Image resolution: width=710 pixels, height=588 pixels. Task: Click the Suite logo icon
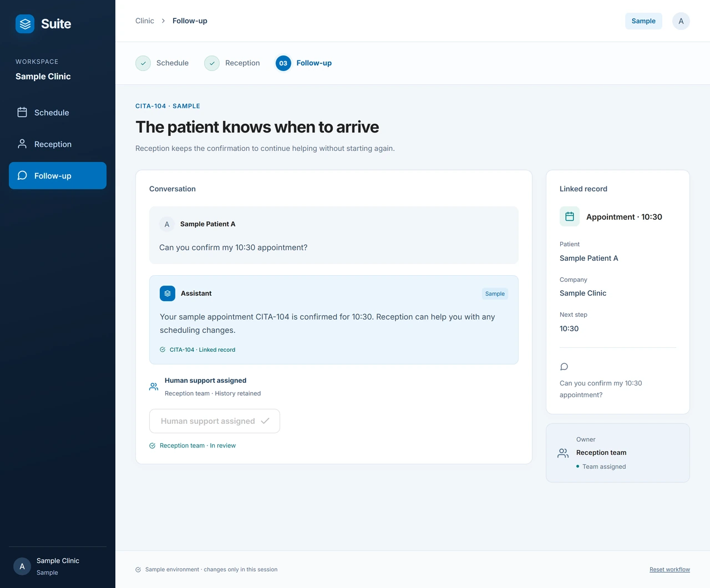coord(25,24)
